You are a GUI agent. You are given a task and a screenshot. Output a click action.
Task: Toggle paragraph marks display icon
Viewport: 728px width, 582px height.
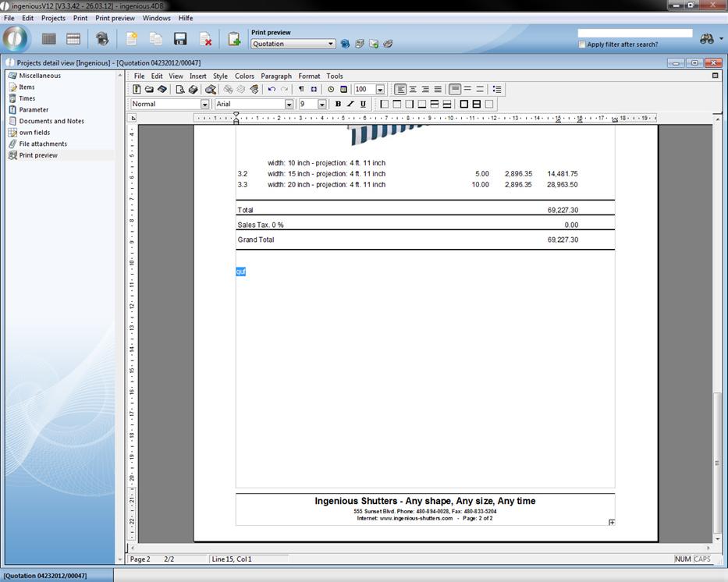pyautogui.click(x=301, y=90)
